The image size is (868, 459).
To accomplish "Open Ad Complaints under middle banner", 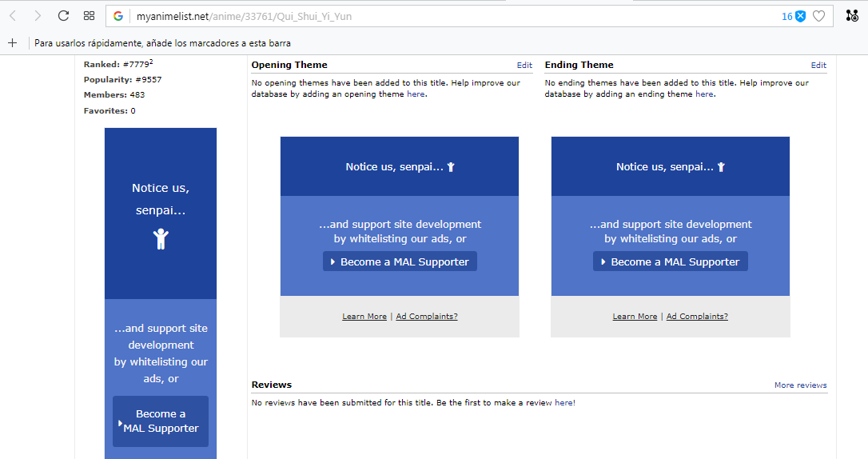I will [x=427, y=316].
